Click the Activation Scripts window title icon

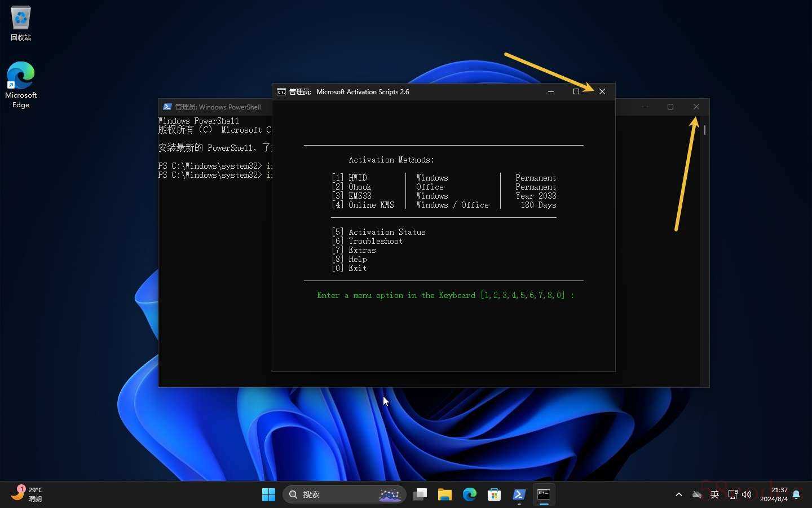click(281, 91)
